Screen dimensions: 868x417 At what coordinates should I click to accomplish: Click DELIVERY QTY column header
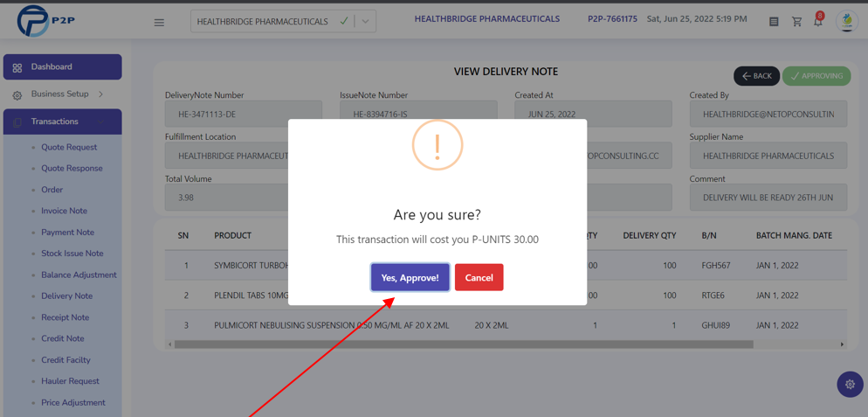[650, 235]
